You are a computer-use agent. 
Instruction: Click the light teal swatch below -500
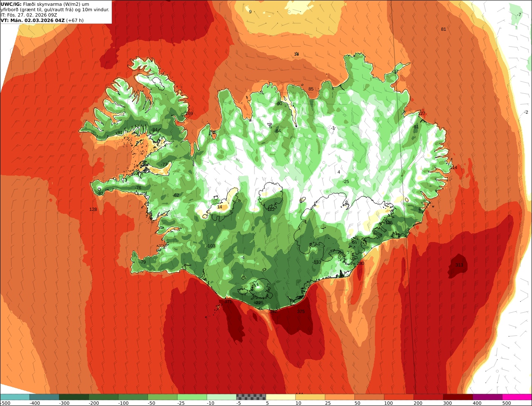pyautogui.click(x=15, y=397)
